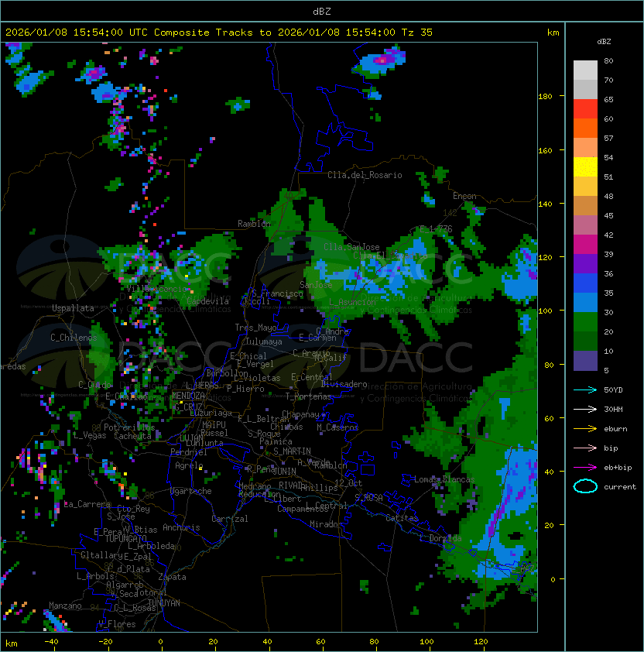
Task: Click the S_MARTIN town label
Action: (291, 451)
